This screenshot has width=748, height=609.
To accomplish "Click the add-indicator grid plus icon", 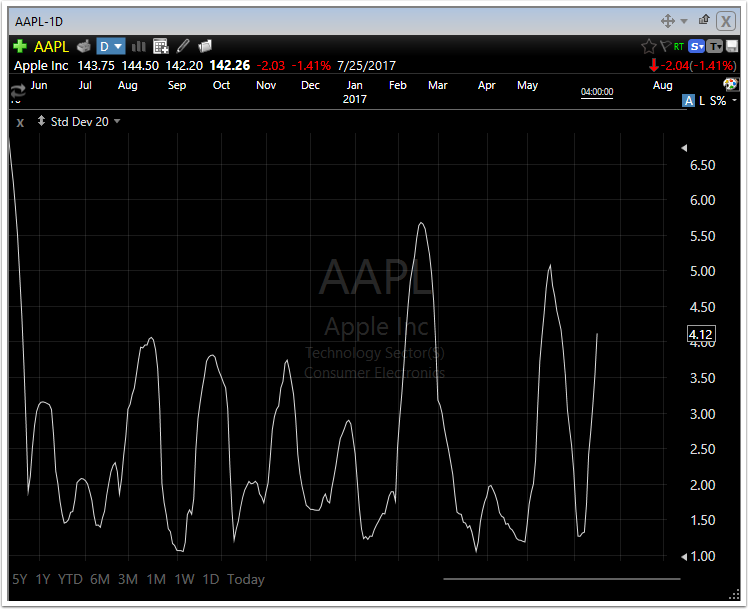I will pyautogui.click(x=161, y=46).
